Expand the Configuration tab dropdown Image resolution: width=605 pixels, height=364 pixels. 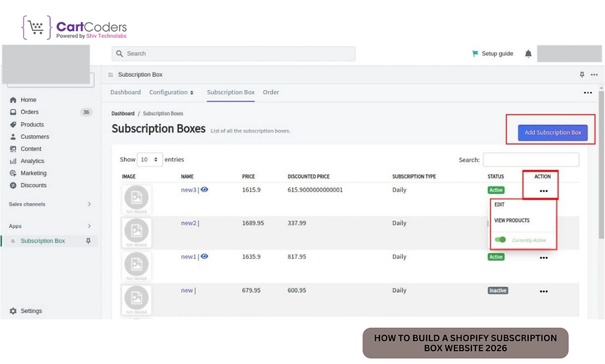click(x=172, y=93)
